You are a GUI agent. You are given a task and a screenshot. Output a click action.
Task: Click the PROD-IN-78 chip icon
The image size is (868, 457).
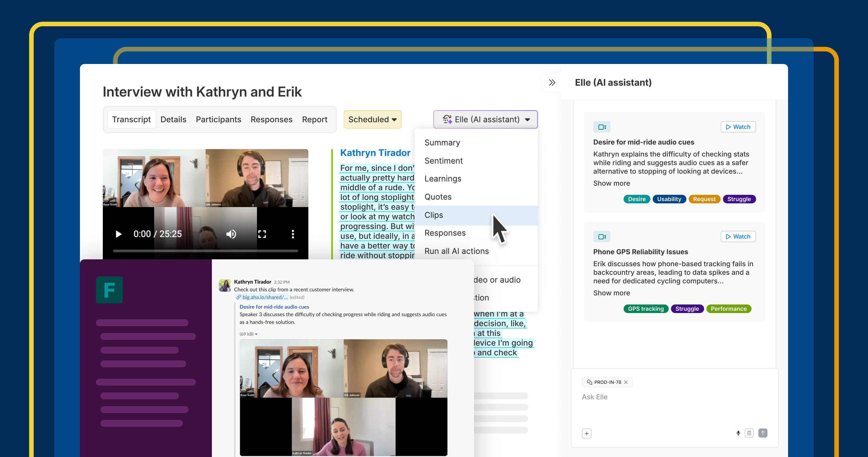tap(589, 382)
